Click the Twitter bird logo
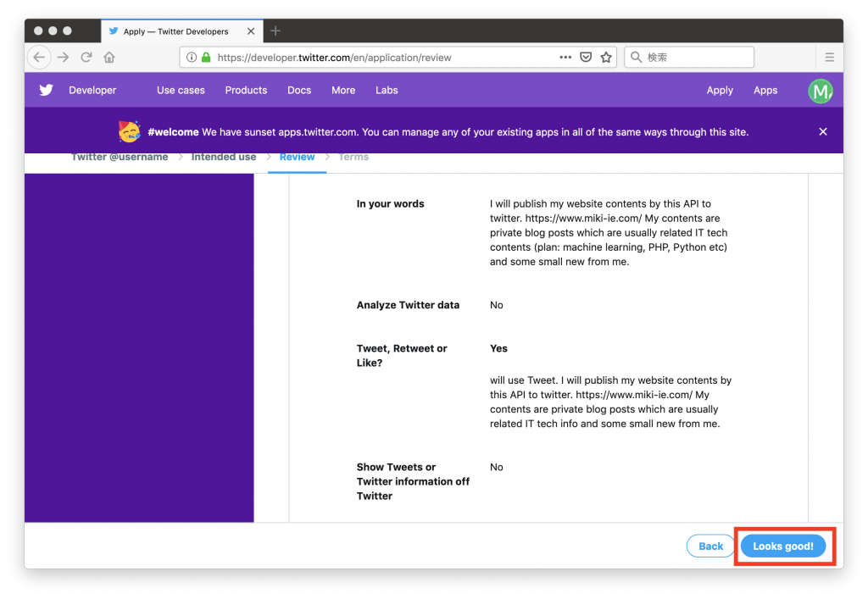 (46, 90)
